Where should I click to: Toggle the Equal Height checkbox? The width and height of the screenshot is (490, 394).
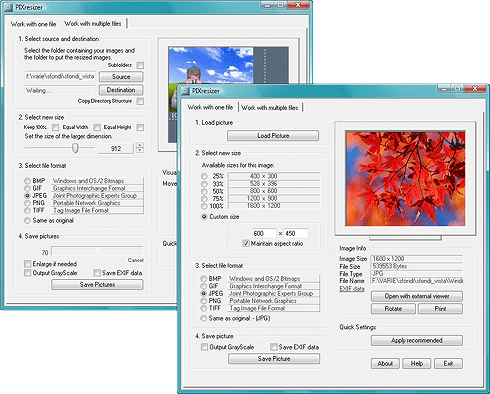coord(140,127)
